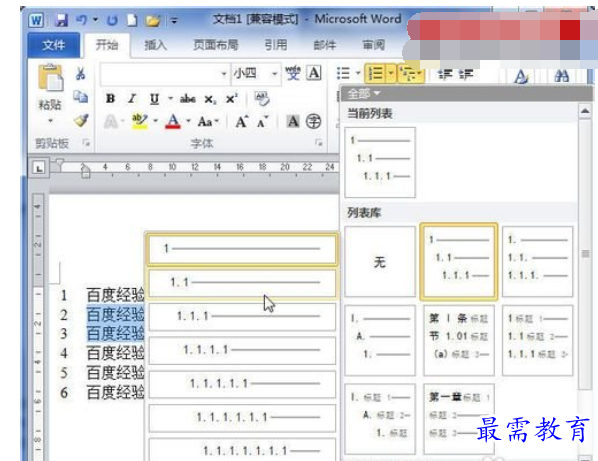Image resolution: width=598 pixels, height=461 pixels.
Task: Undo the last action
Action: click(81, 20)
